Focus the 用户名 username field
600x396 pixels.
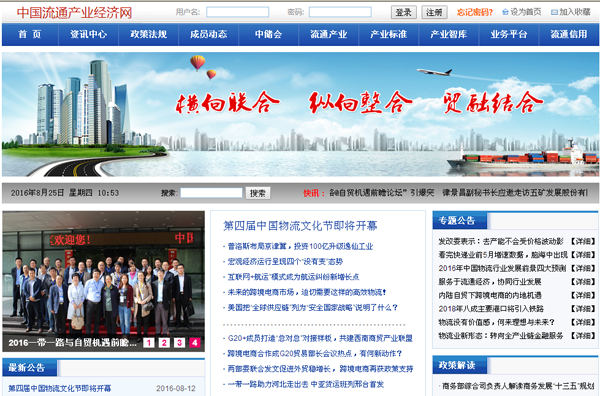tap(238, 12)
